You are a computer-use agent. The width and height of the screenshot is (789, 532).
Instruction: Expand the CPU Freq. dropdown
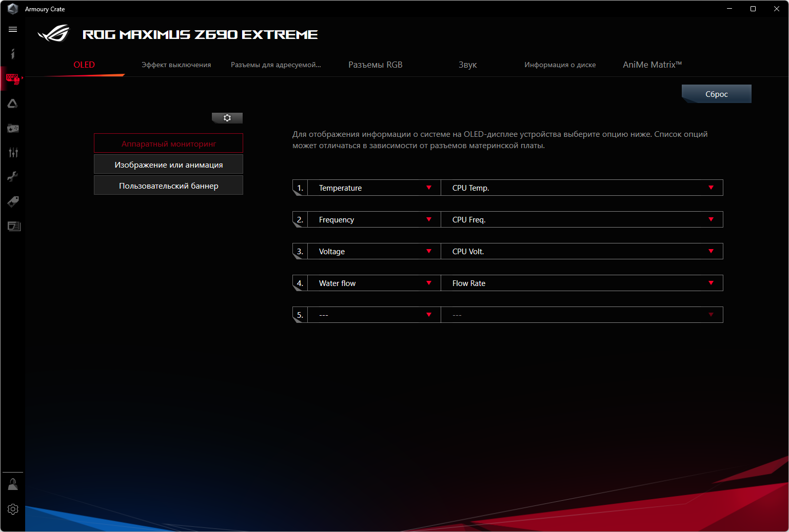[x=582, y=219]
